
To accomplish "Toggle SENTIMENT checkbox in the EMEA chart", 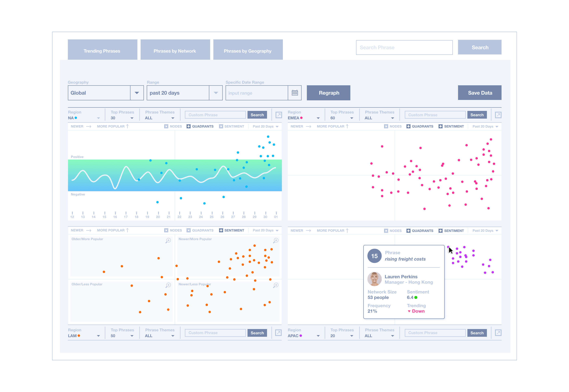I will click(x=441, y=126).
